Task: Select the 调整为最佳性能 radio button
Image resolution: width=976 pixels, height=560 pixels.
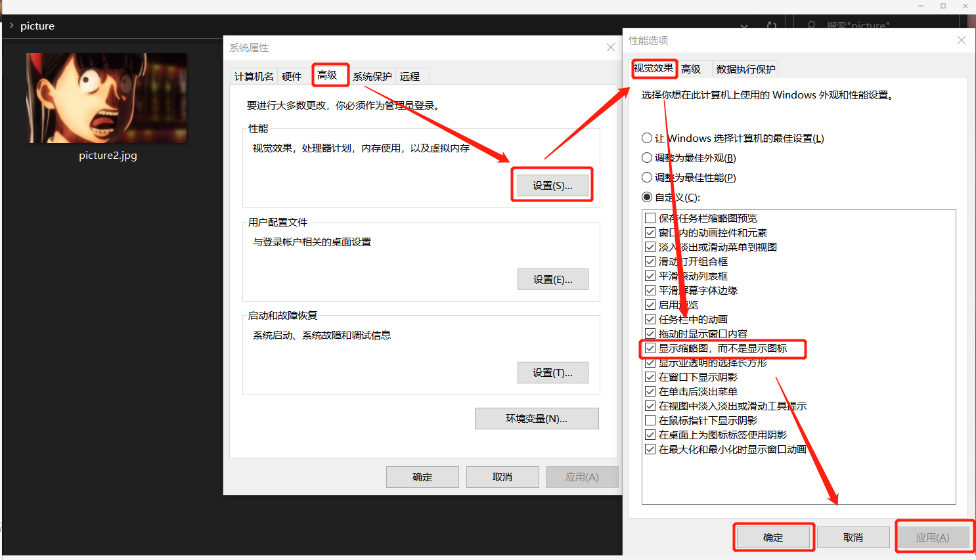Action: coord(646,177)
